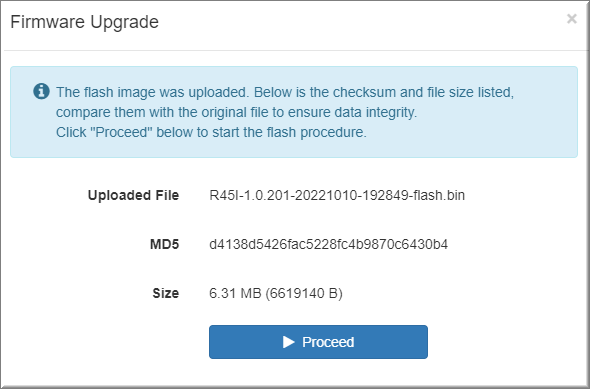Image resolution: width=590 pixels, height=389 pixels.
Task: Click the MD5 label
Action: [164, 244]
